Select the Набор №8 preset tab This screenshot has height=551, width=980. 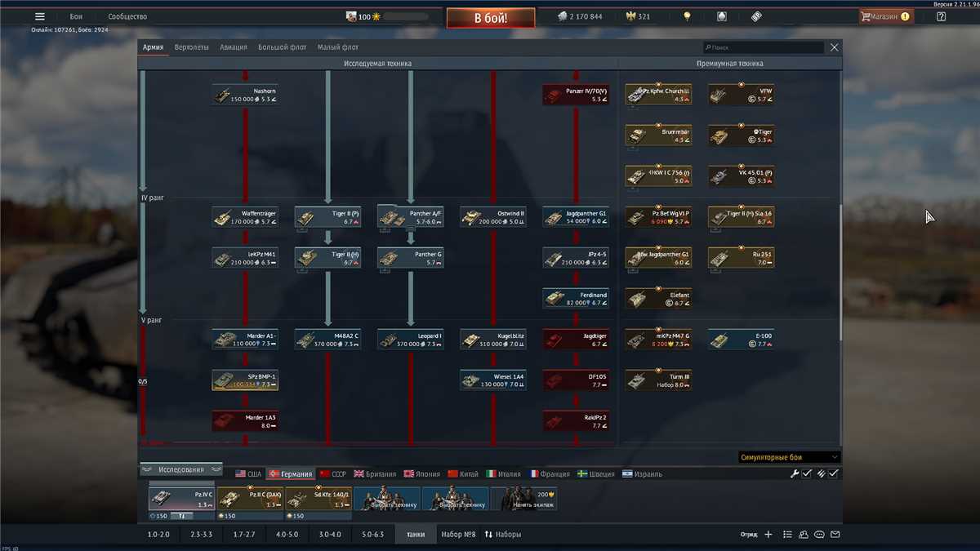click(458, 535)
